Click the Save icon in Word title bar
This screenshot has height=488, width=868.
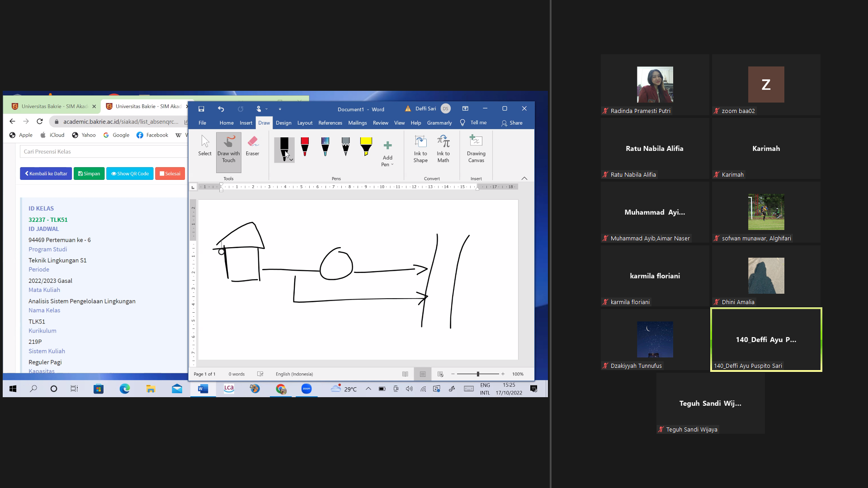(x=201, y=109)
